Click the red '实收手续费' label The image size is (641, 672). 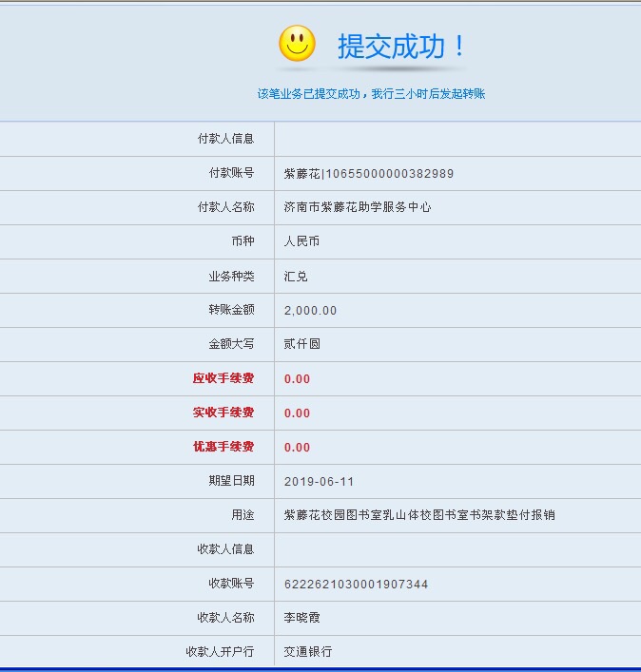(223, 413)
